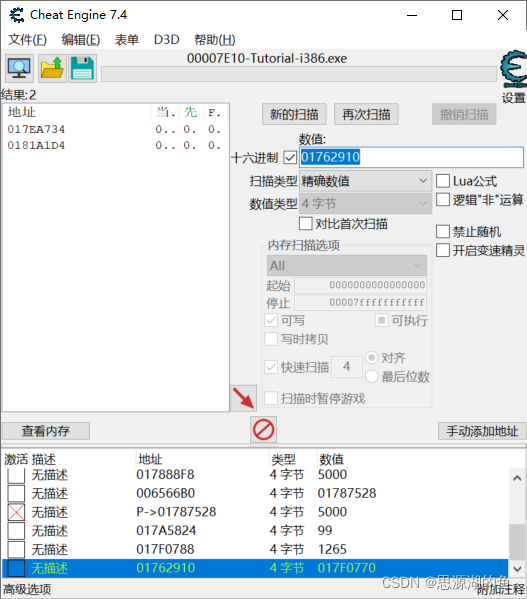Click the open file folder icon
The height and width of the screenshot is (599, 527).
(52, 69)
